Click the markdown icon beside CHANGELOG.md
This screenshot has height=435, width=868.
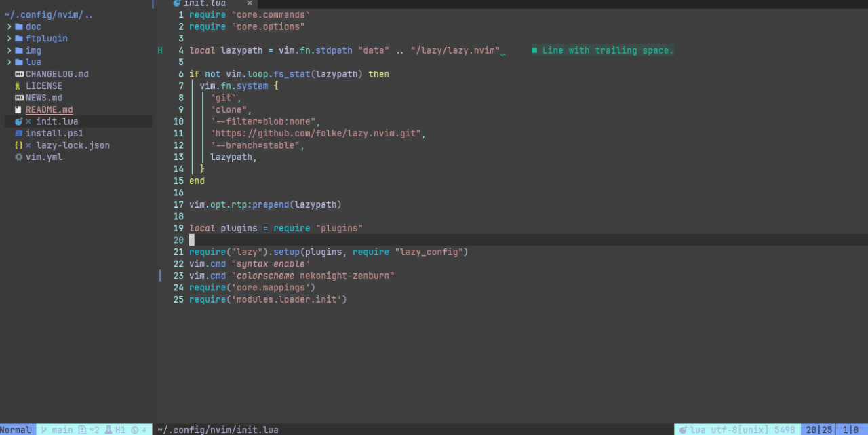tap(19, 74)
